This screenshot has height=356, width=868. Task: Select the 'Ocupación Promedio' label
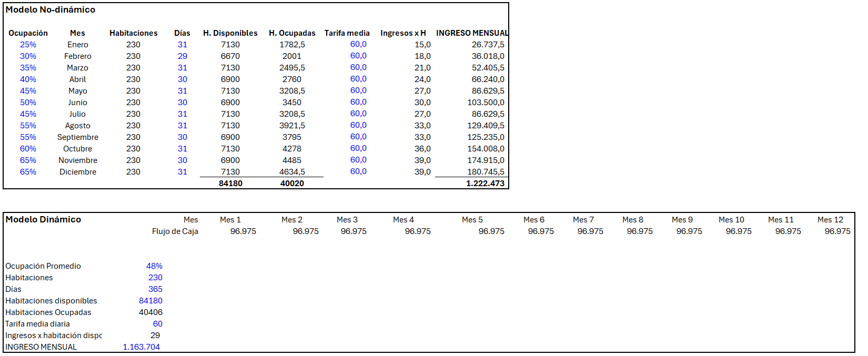43,266
